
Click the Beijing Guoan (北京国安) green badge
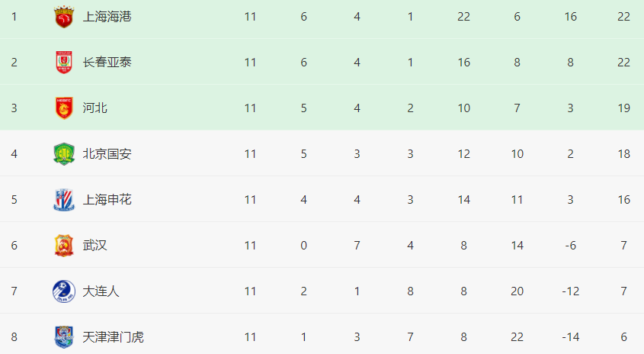coord(64,154)
